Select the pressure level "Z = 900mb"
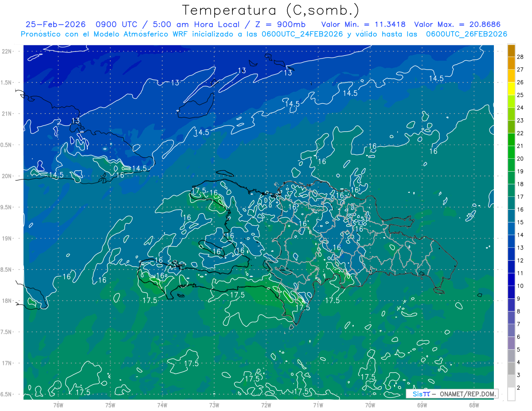Viewport: 532px width, 411px height. [x=280, y=24]
